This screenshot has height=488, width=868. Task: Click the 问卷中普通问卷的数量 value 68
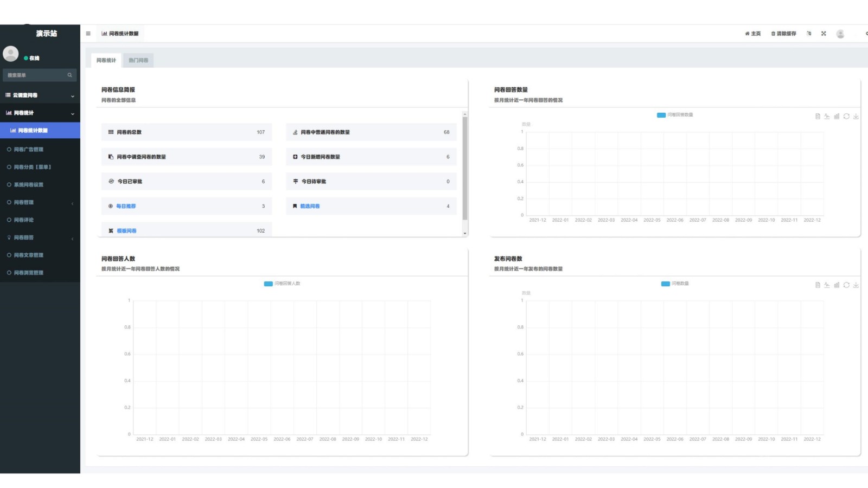[x=446, y=132]
